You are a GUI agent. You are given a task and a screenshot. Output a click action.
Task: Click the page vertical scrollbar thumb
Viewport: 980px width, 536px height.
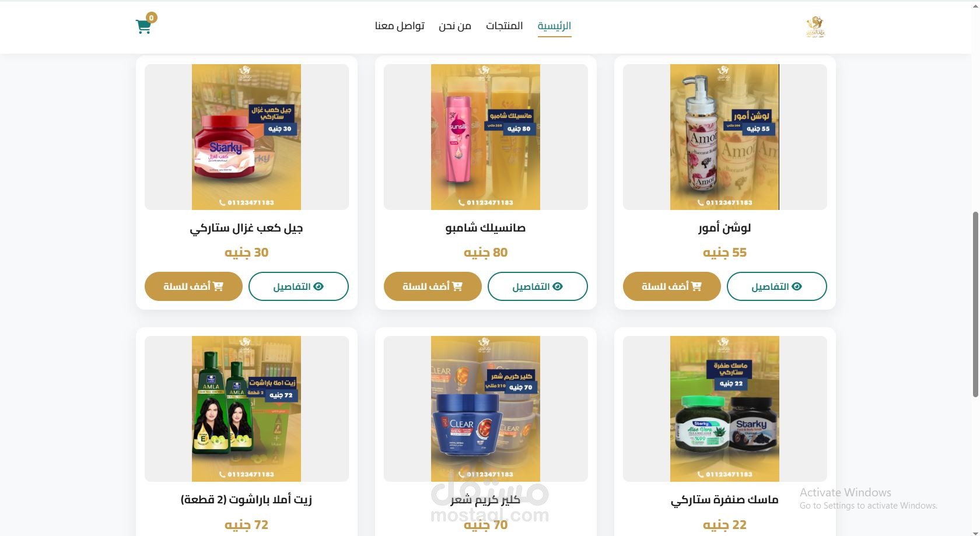[975, 304]
